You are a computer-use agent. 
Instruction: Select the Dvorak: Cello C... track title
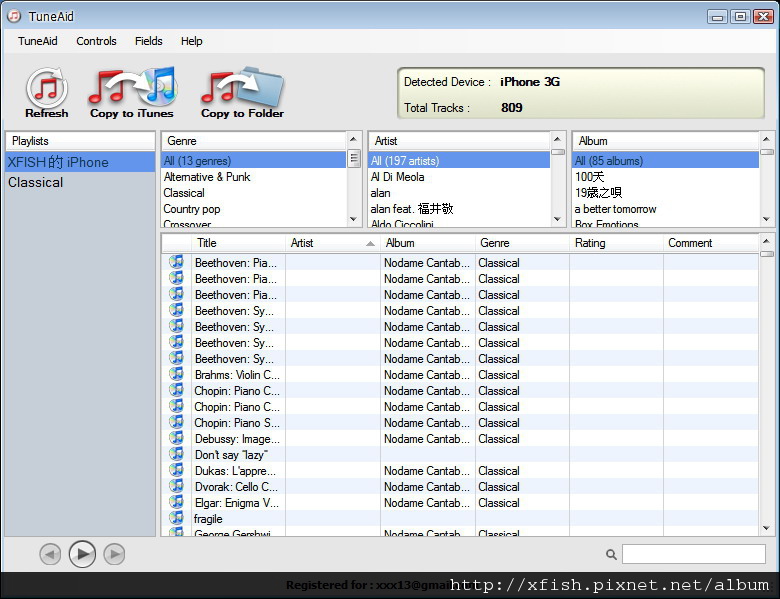(x=236, y=487)
